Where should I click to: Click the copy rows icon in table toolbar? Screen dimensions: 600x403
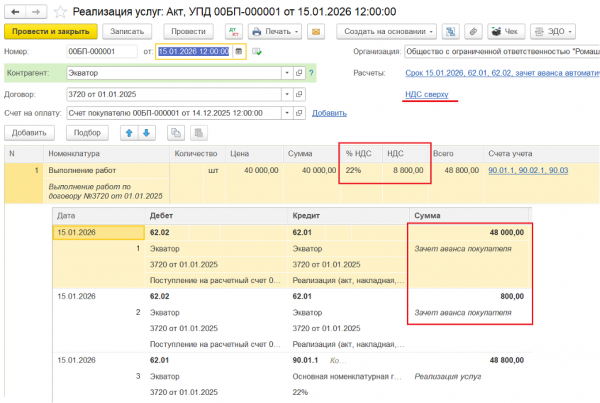coord(175,132)
